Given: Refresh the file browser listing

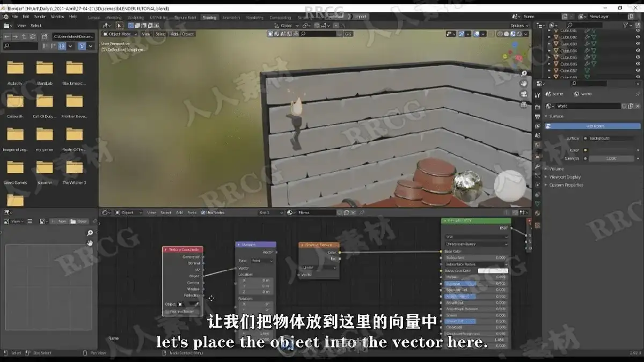Looking at the screenshot, I should (x=33, y=36).
